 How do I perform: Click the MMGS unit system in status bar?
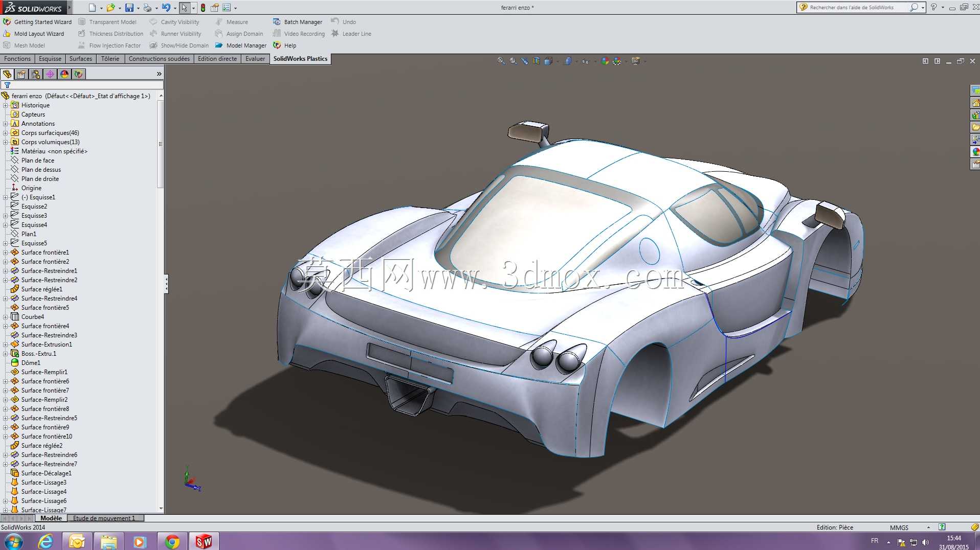click(899, 528)
